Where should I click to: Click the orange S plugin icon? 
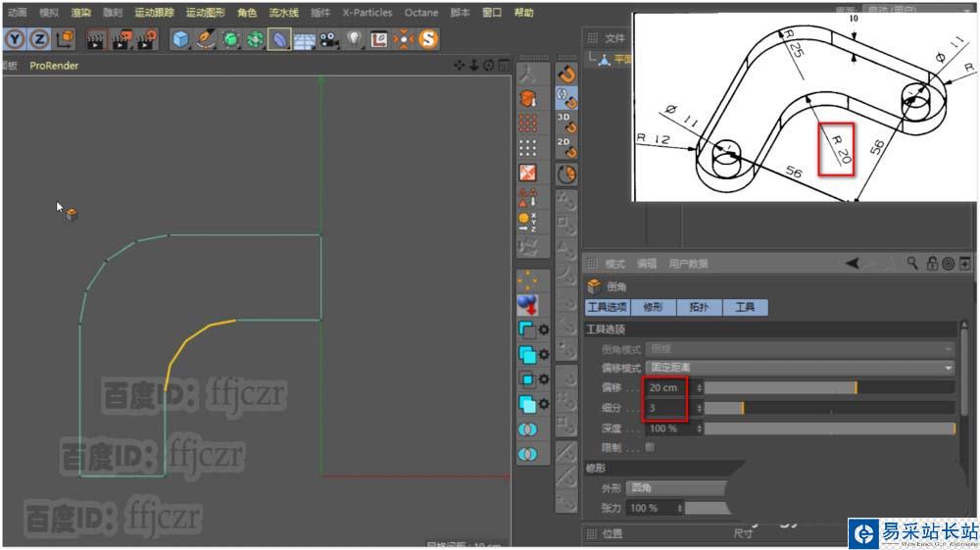click(429, 39)
